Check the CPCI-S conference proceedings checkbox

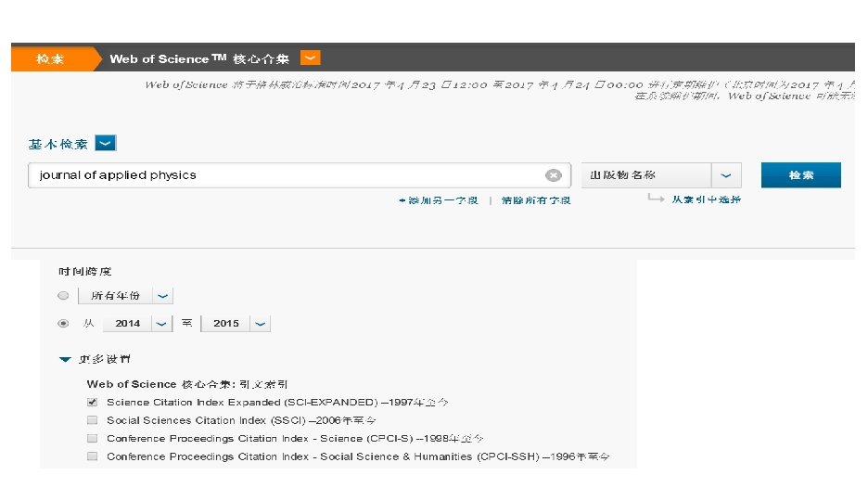point(93,439)
